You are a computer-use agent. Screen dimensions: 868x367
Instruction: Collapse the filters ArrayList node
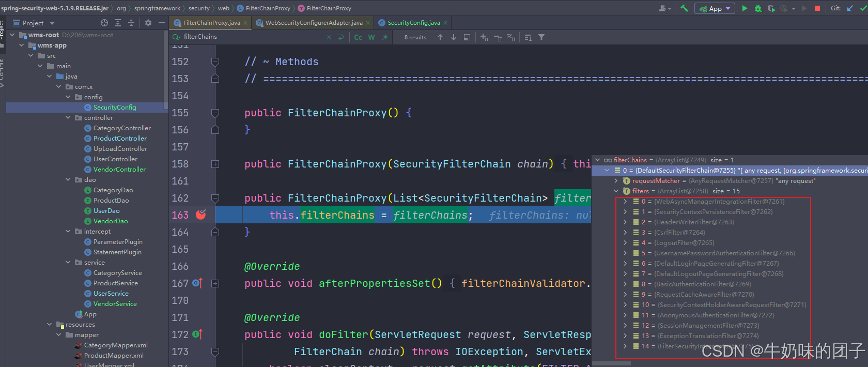click(x=616, y=191)
